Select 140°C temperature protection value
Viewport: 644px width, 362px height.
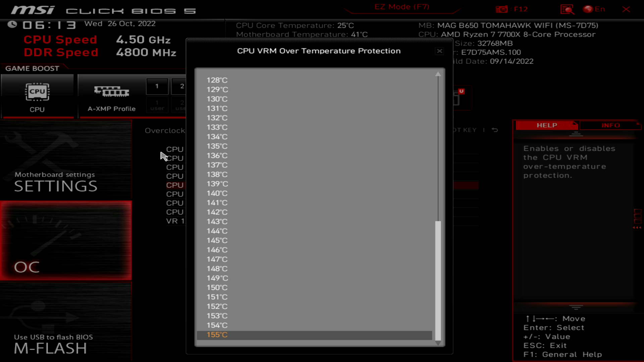coord(217,193)
